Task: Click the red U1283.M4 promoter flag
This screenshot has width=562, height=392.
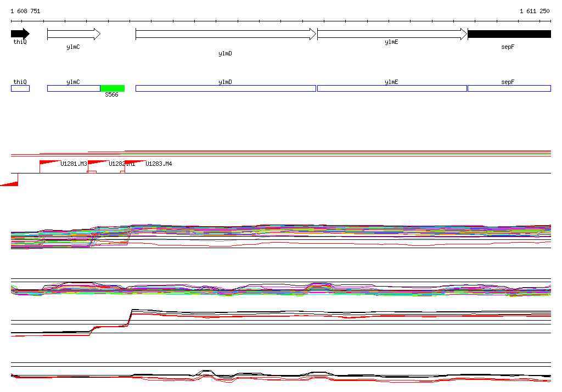Action: click(x=134, y=163)
